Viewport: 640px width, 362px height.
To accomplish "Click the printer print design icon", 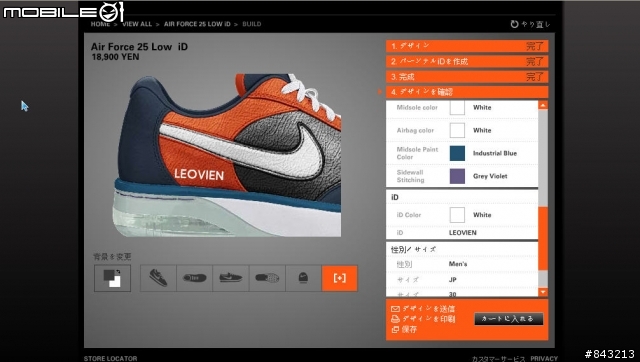I will 395,319.
